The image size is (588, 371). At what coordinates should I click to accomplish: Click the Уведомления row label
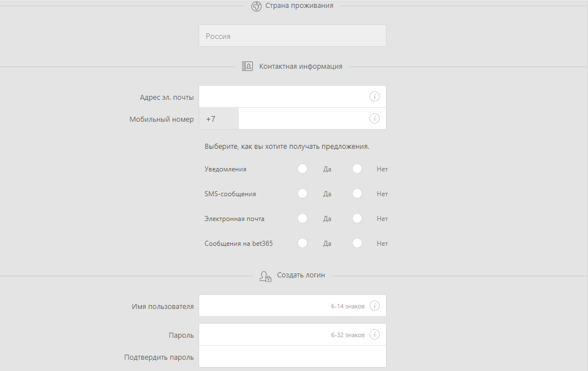tap(225, 169)
